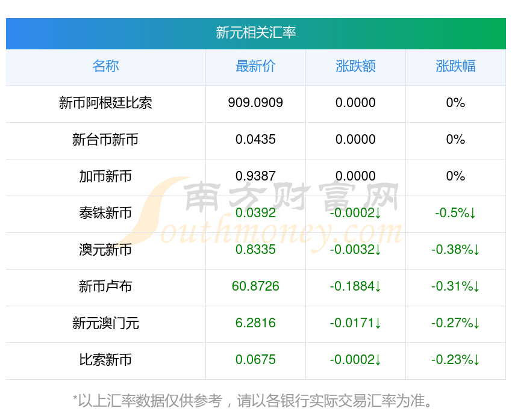
Task: Click the -0.1884↓ change amount
Action: (x=355, y=286)
